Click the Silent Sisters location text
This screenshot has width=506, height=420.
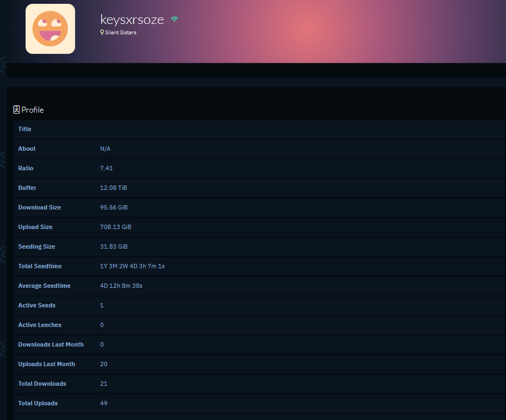coord(121,33)
